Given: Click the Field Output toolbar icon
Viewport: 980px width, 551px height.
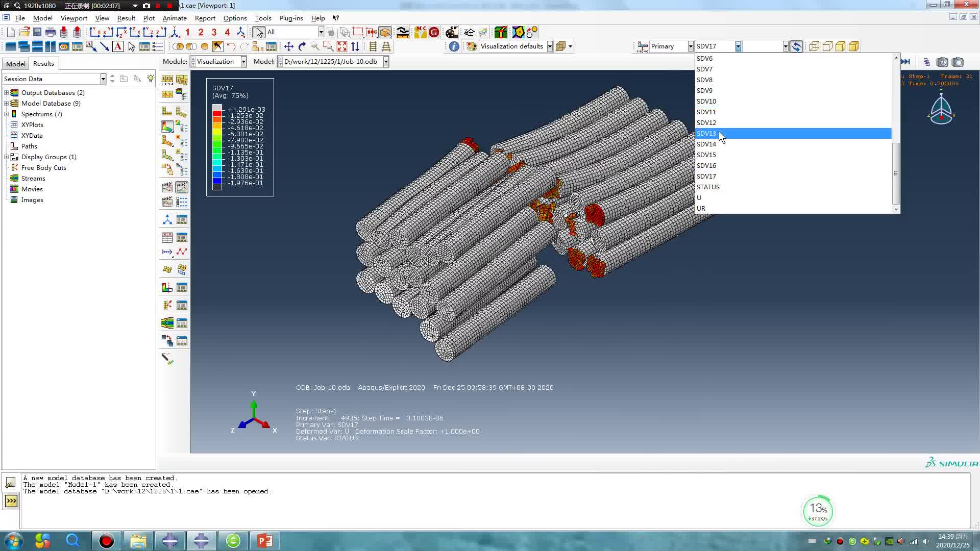Looking at the screenshot, I should point(643,46).
